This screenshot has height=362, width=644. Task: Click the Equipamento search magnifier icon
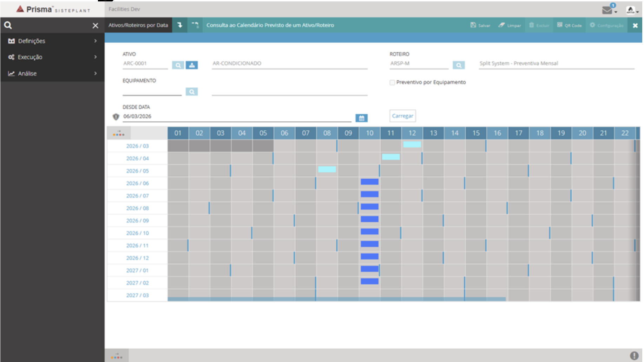pyautogui.click(x=192, y=92)
